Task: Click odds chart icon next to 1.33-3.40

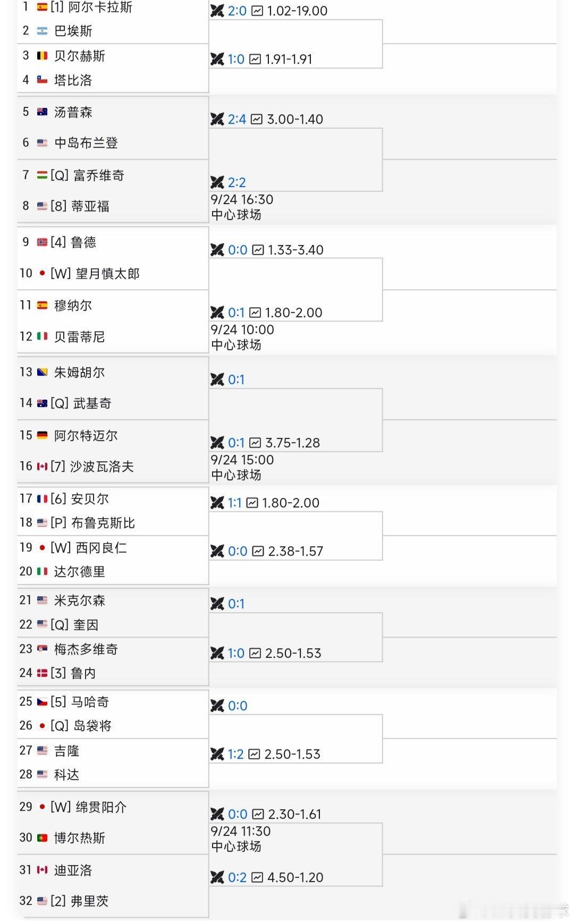Action: [x=258, y=250]
